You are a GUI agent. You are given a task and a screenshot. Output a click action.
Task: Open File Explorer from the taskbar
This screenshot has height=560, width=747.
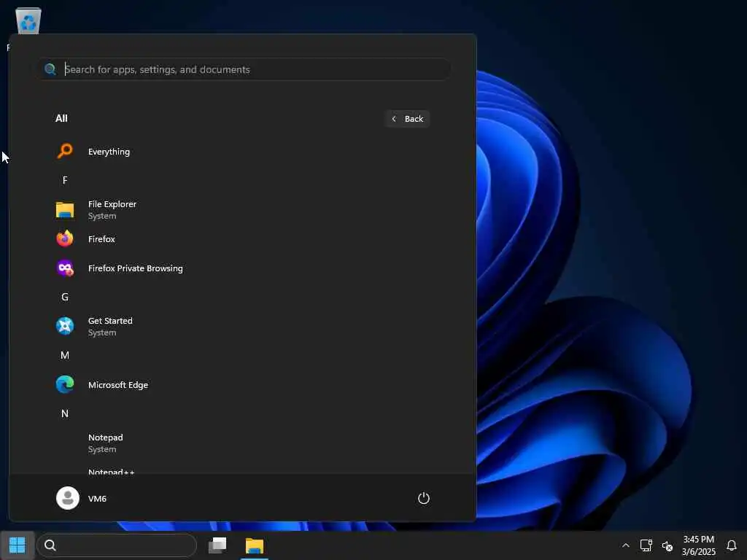255,545
